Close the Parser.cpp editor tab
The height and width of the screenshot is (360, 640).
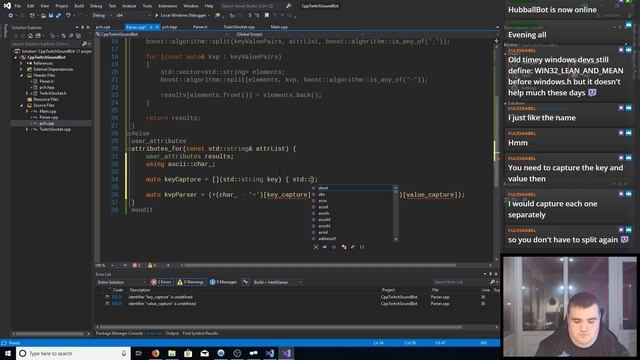click(157, 27)
